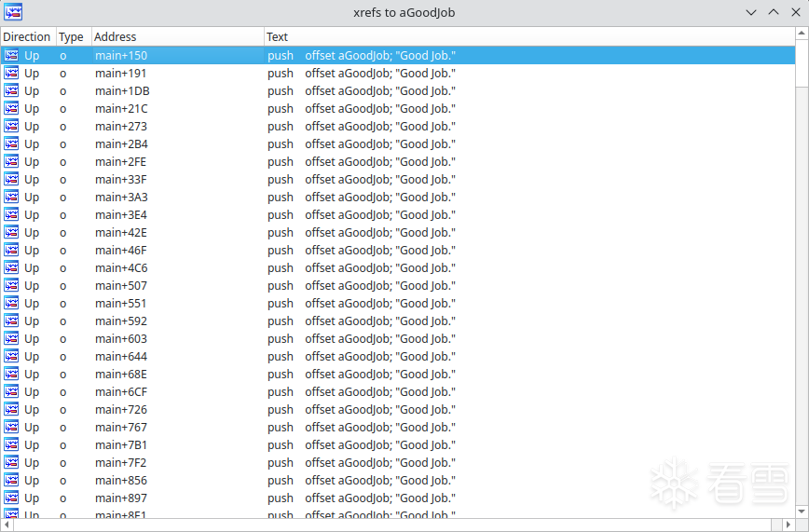
Task: Select address main+2FE
Action: (x=121, y=161)
